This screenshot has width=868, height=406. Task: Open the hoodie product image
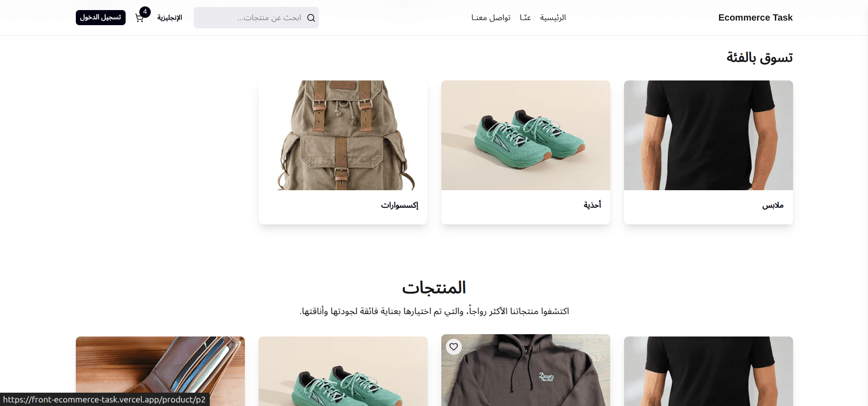tap(526, 370)
